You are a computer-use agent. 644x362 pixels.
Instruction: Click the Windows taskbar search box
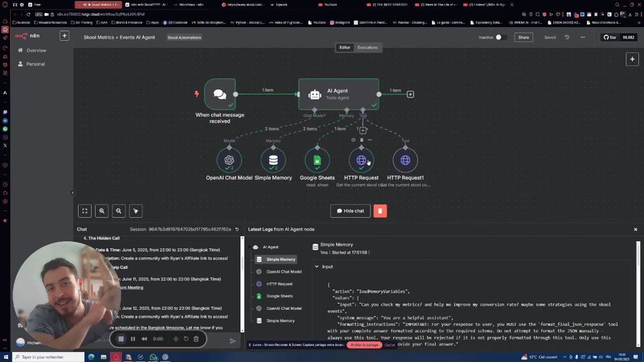pyautogui.click(x=48, y=357)
